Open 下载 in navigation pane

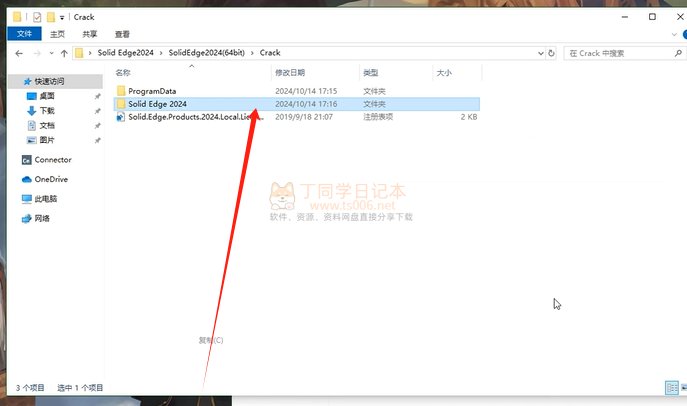(47, 111)
